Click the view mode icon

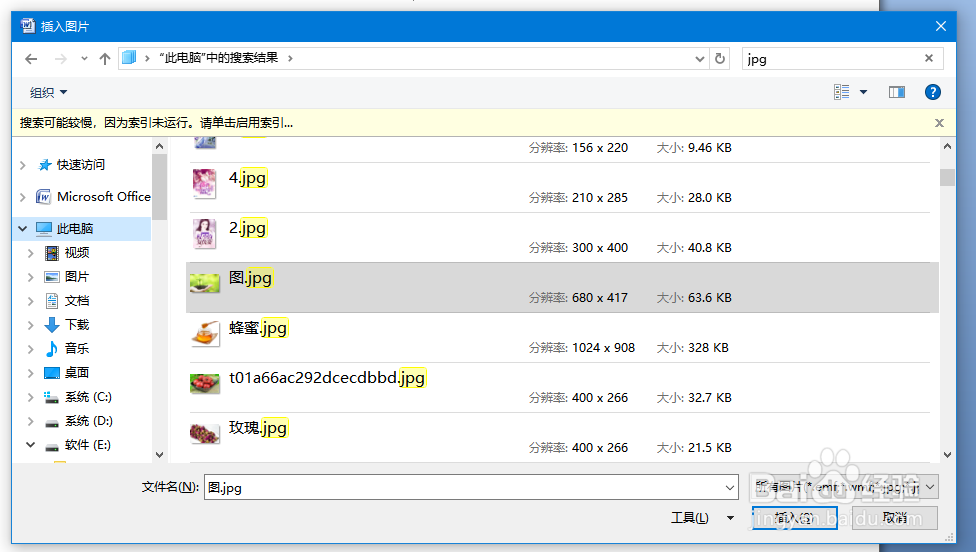click(x=842, y=92)
